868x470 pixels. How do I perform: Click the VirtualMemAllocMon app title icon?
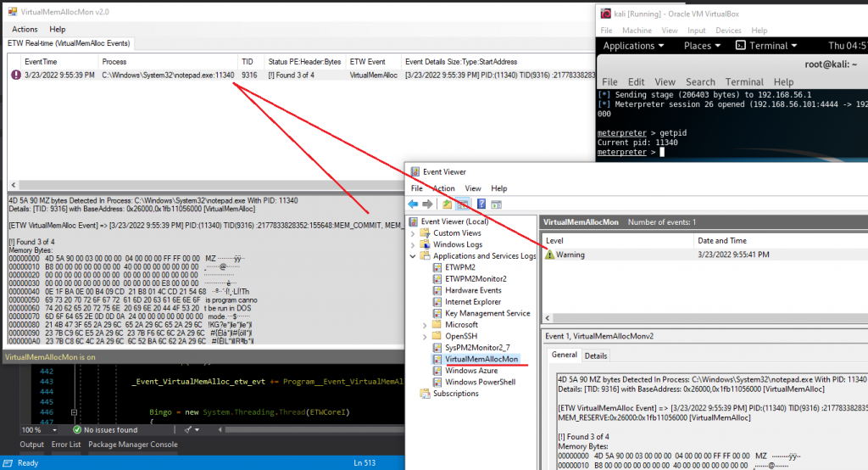pos(12,11)
